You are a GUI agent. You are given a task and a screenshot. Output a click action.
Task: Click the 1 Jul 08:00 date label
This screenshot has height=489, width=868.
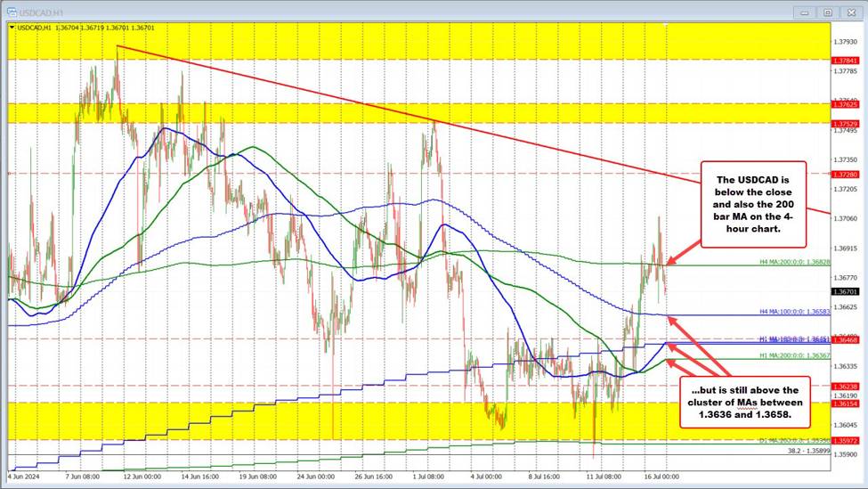pos(428,477)
